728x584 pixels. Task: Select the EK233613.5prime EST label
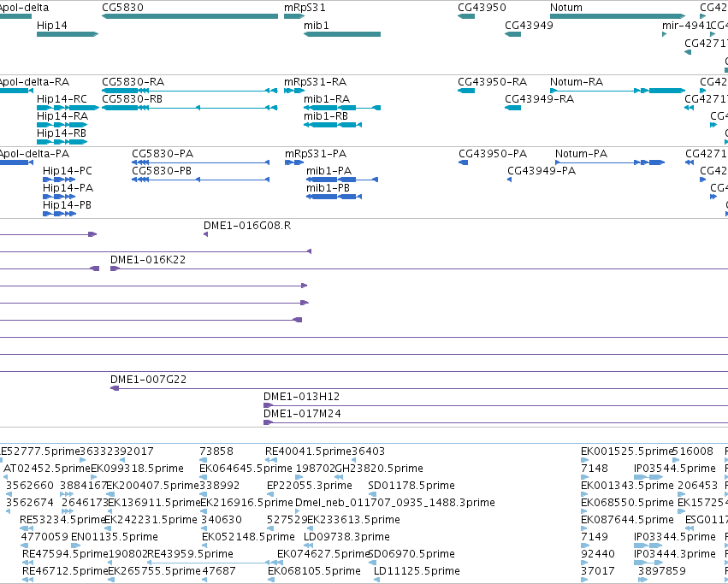tap(353, 520)
